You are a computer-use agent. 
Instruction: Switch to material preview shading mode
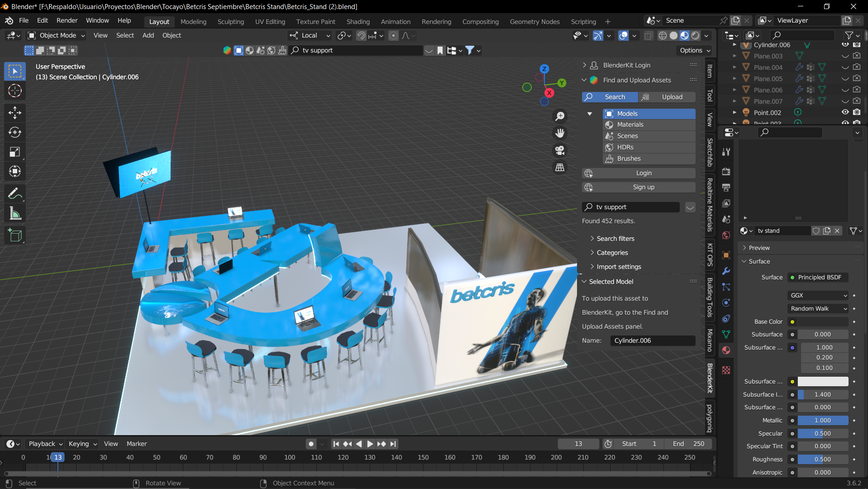[685, 36]
